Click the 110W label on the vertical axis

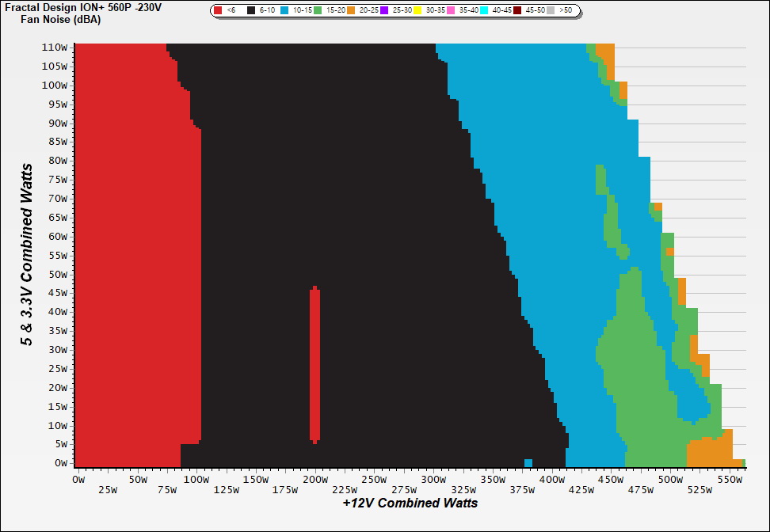[55, 47]
